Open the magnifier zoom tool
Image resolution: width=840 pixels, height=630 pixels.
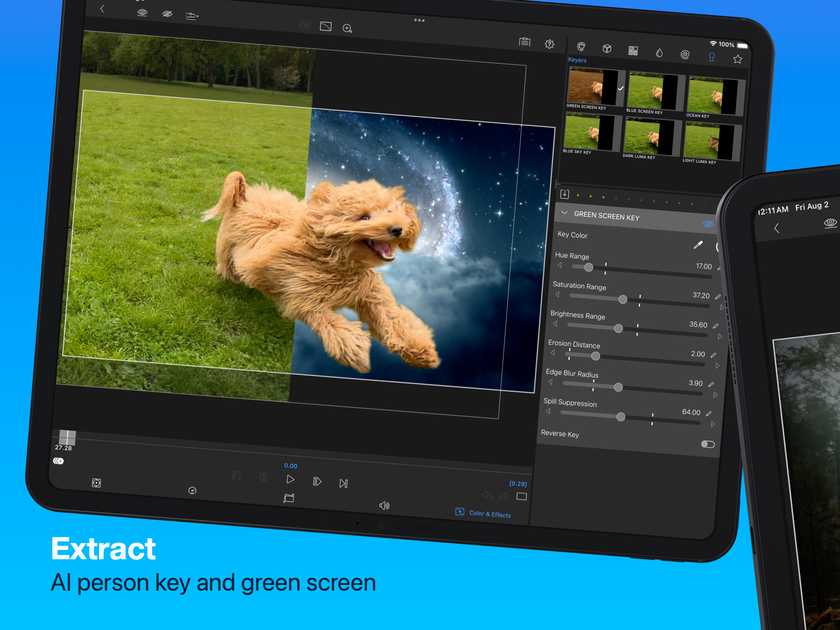coord(347,29)
